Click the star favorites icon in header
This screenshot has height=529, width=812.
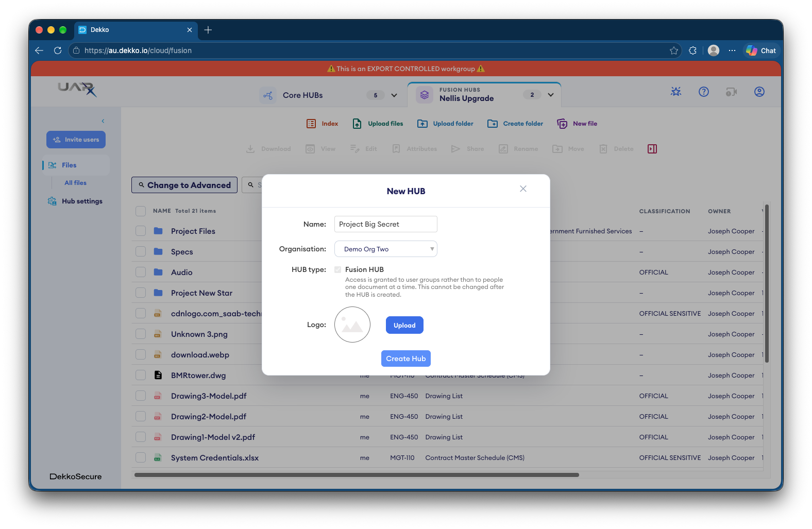click(676, 92)
